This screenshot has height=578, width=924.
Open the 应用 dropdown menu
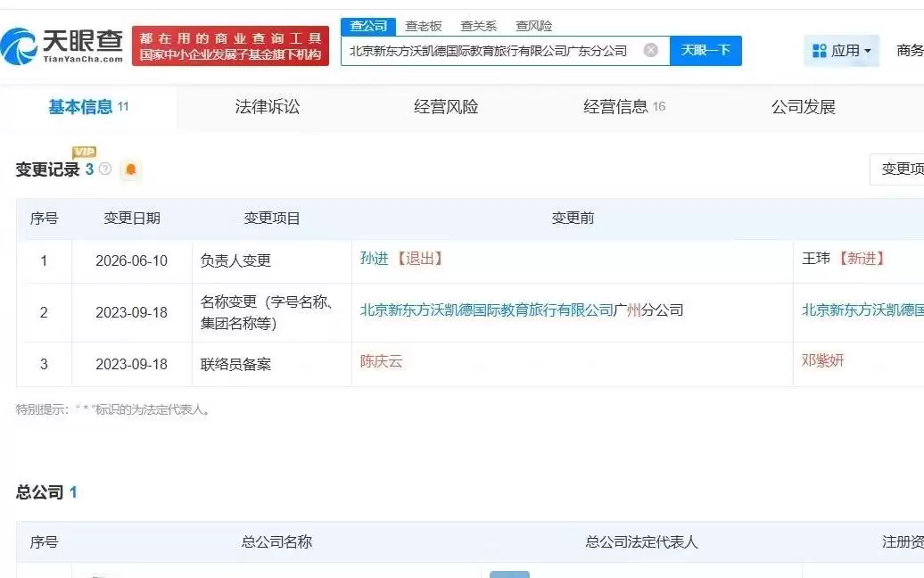coord(842,51)
